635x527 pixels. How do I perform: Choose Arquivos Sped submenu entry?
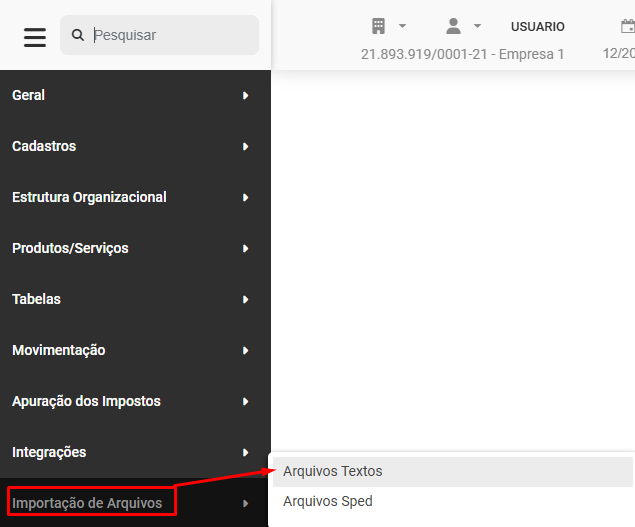pos(328,501)
